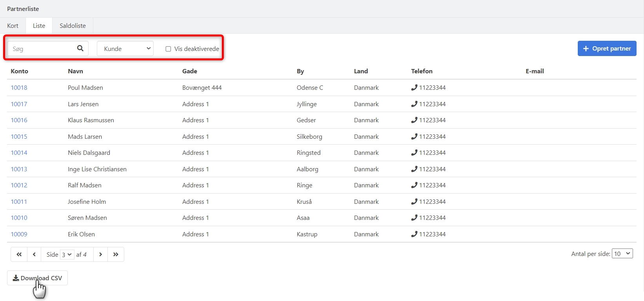Screen dimensions: 644x301
Task: Open account 10010 link
Action: coord(19,218)
